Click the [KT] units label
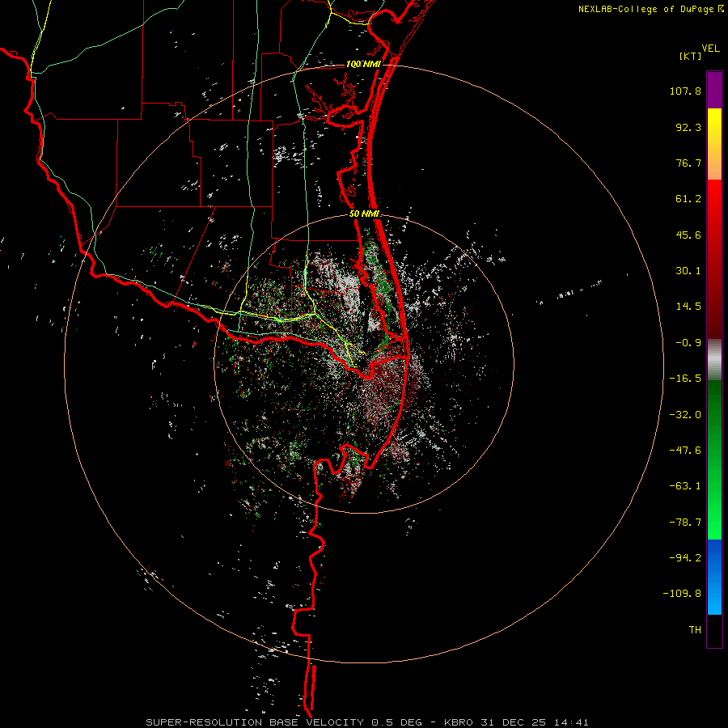Screen dimensions: 728x728 [x=691, y=56]
